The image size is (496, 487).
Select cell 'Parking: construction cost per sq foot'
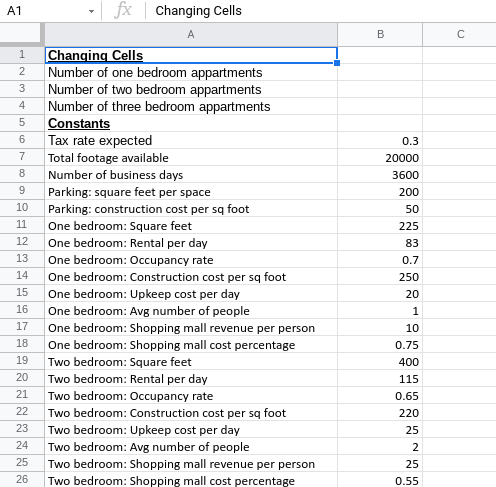pyautogui.click(x=191, y=208)
